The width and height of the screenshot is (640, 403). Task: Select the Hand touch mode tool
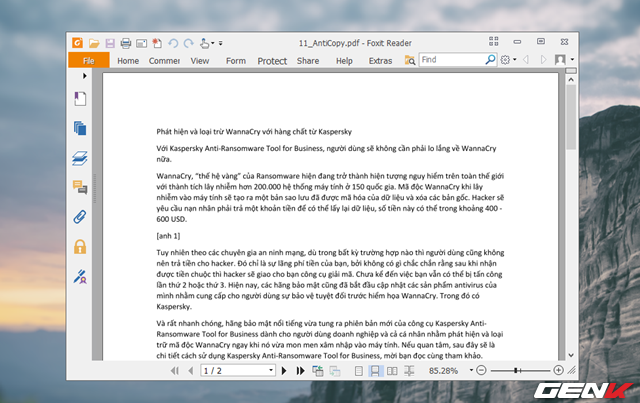(204, 43)
